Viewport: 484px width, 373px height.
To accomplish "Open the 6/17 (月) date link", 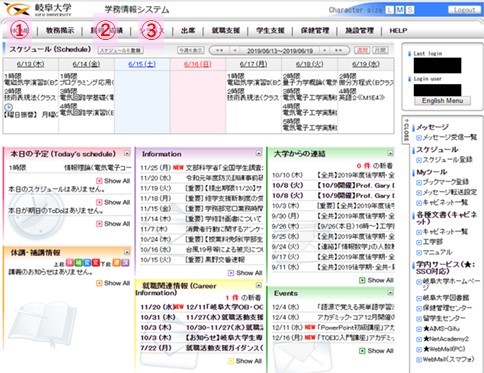I will click(x=253, y=64).
